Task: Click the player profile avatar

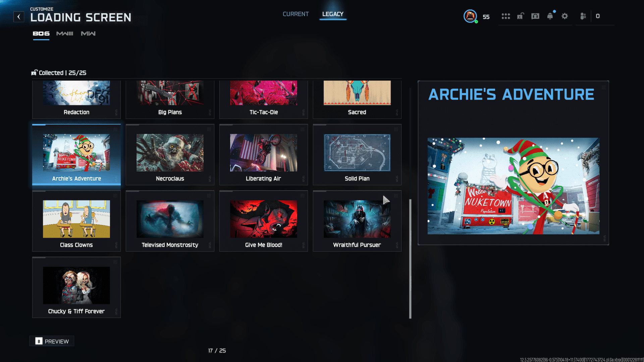Action: point(470,16)
